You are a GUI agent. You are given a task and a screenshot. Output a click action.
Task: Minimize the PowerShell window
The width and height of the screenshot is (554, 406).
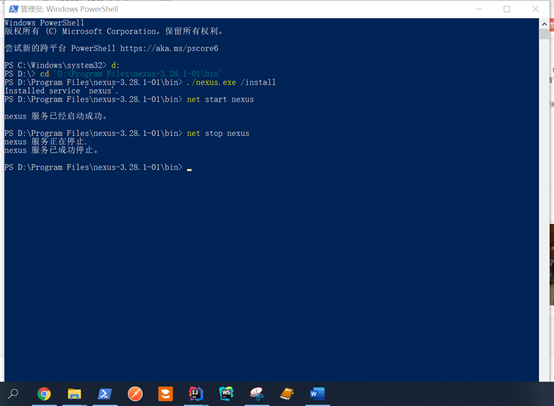click(479, 9)
